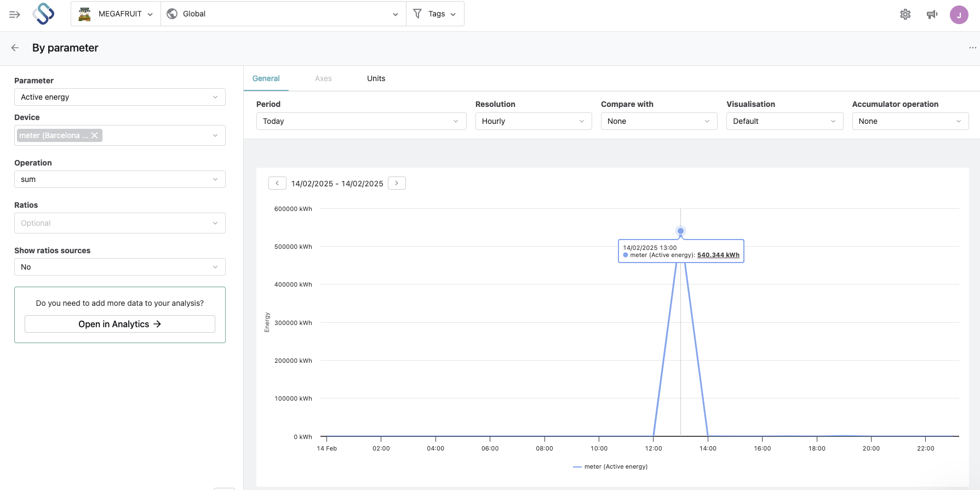
Task: Go back with the left arrow
Action: 15,48
